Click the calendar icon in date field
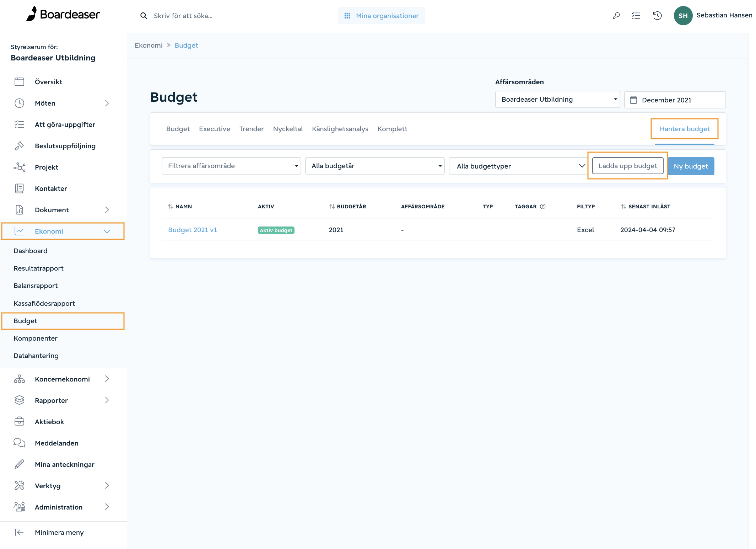756x549 pixels. pos(633,100)
